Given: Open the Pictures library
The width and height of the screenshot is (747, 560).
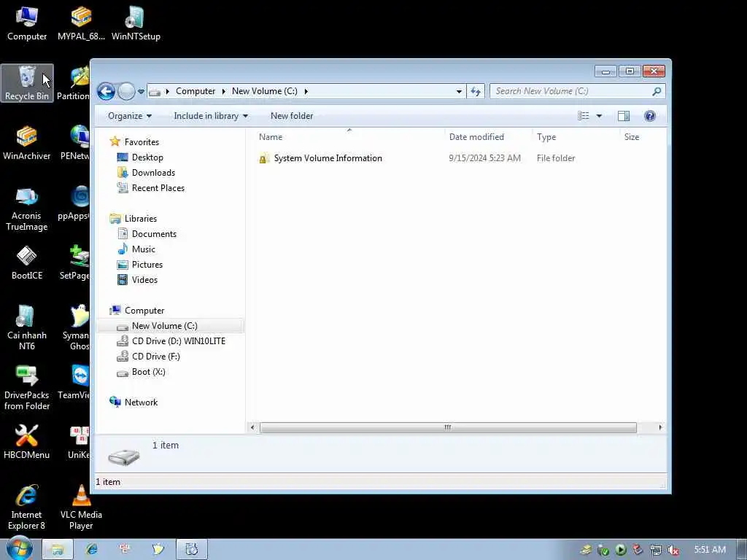Looking at the screenshot, I should [147, 264].
